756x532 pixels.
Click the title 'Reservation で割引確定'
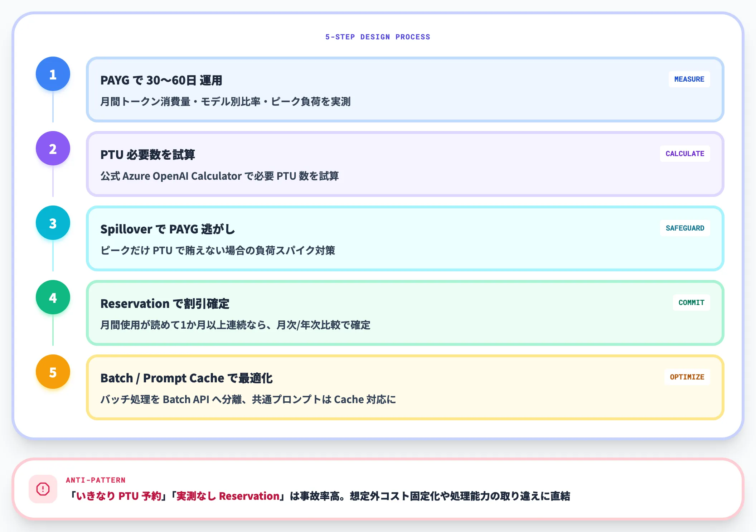pos(165,304)
